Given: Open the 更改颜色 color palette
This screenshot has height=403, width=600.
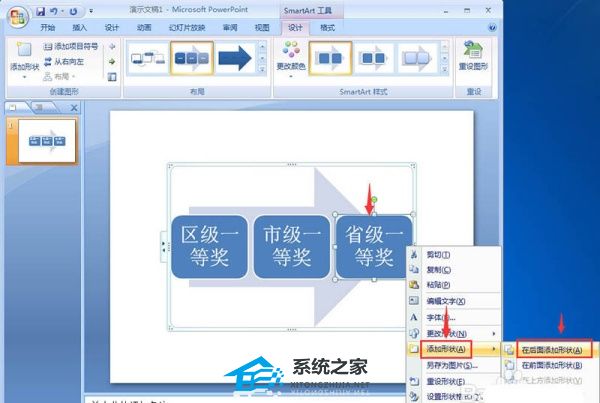Looking at the screenshot, I should coord(291,58).
